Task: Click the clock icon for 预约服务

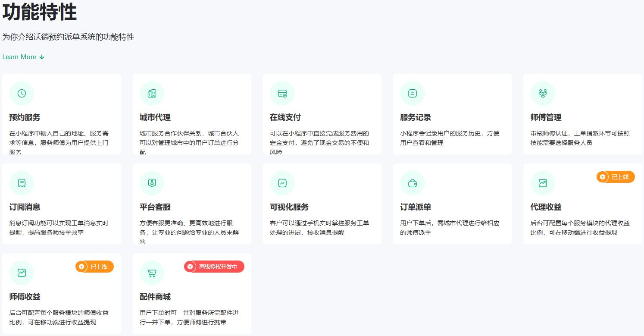Action: (x=22, y=94)
